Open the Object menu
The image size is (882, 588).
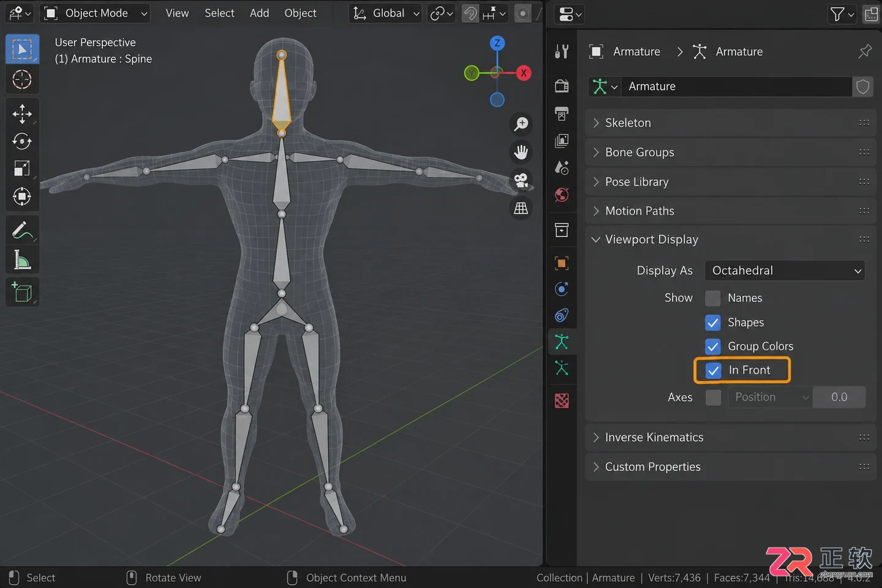coord(300,13)
